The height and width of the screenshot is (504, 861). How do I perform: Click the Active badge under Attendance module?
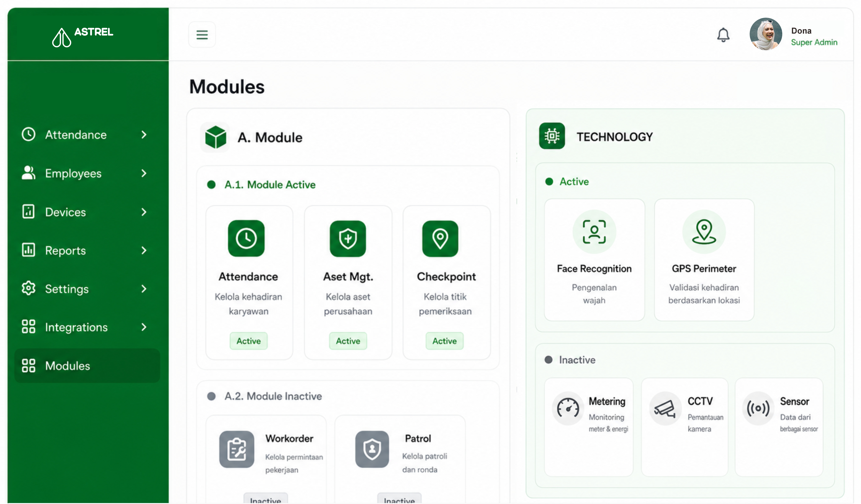(x=248, y=341)
